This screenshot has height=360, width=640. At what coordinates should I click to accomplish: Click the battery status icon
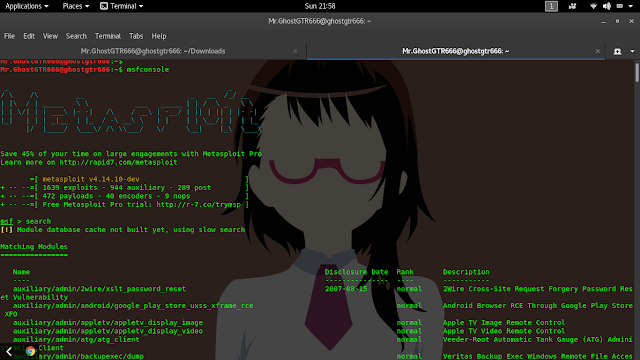[x=620, y=6]
